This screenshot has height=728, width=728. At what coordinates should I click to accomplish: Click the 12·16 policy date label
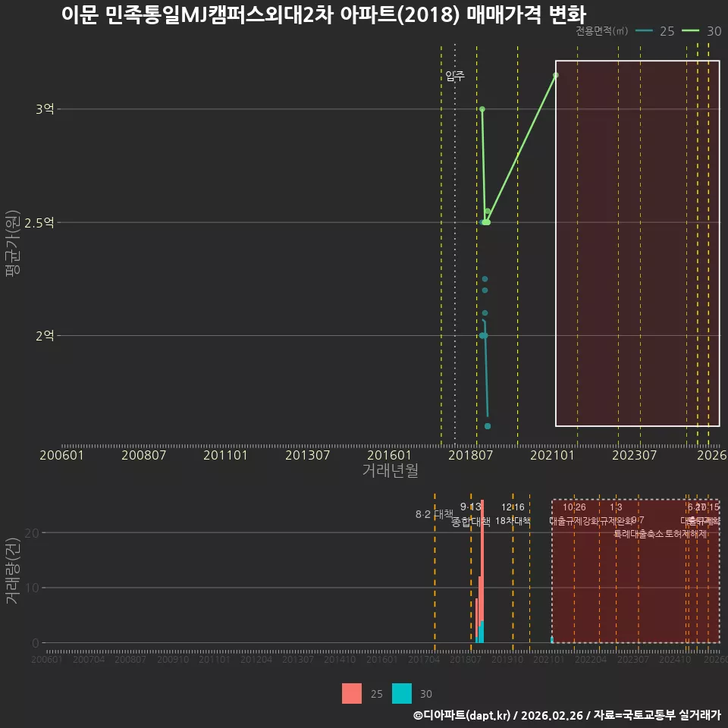pos(513,507)
